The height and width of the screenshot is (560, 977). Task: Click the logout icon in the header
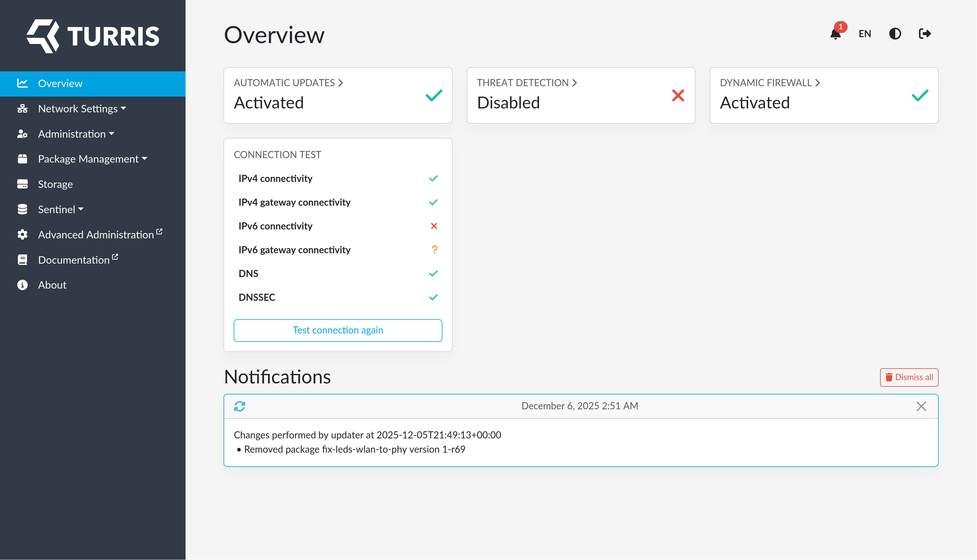(x=925, y=34)
